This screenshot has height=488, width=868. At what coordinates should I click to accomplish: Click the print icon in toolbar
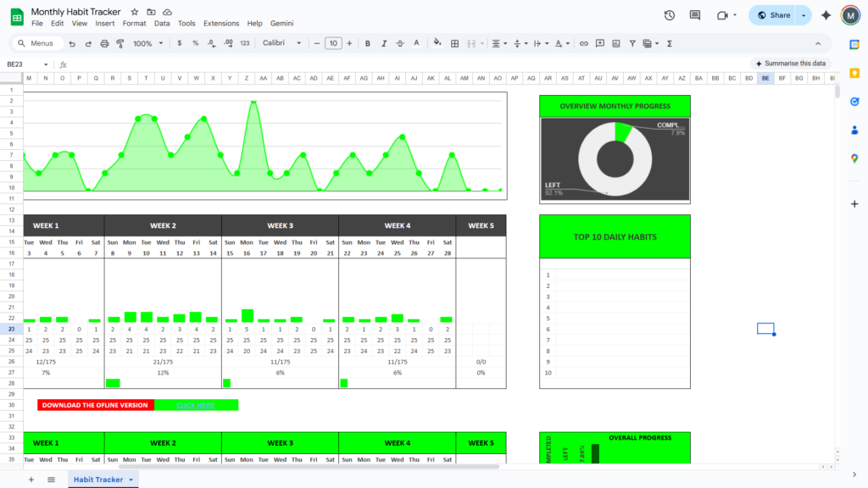103,43
